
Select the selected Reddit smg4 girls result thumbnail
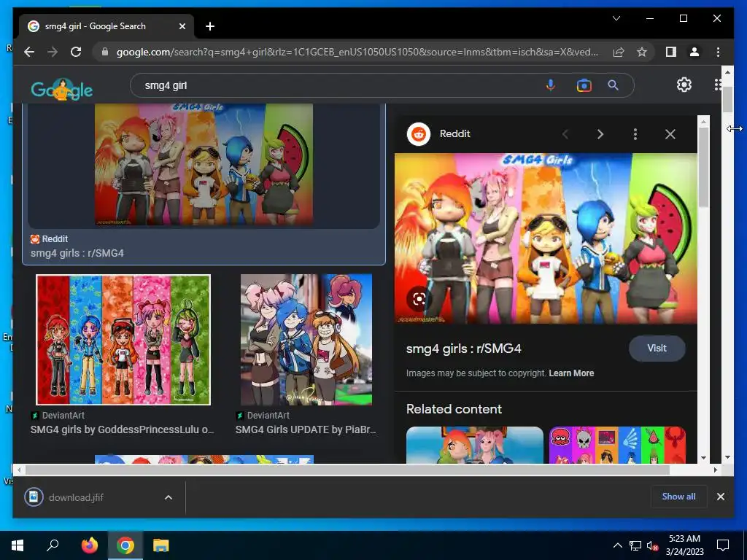pyautogui.click(x=204, y=164)
